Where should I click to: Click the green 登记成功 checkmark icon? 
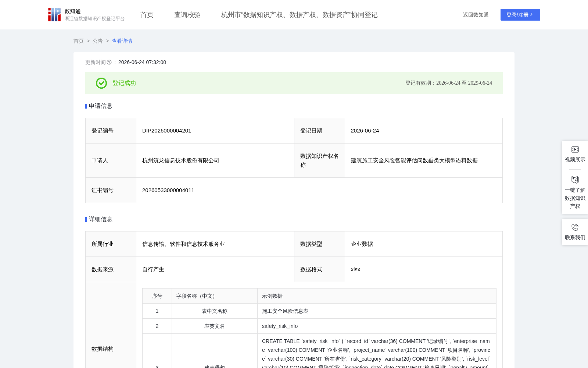point(101,83)
